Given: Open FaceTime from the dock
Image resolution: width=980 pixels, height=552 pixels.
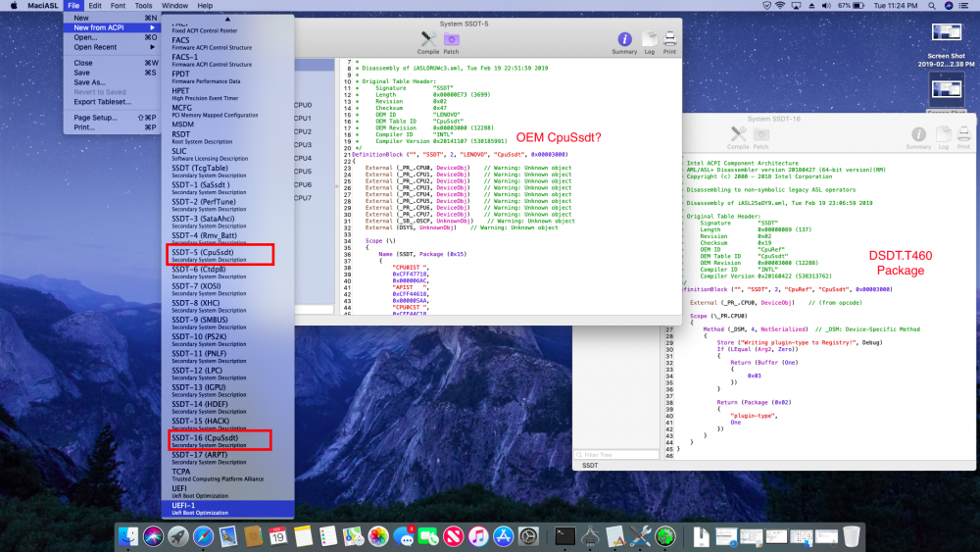Looking at the screenshot, I should [x=428, y=536].
